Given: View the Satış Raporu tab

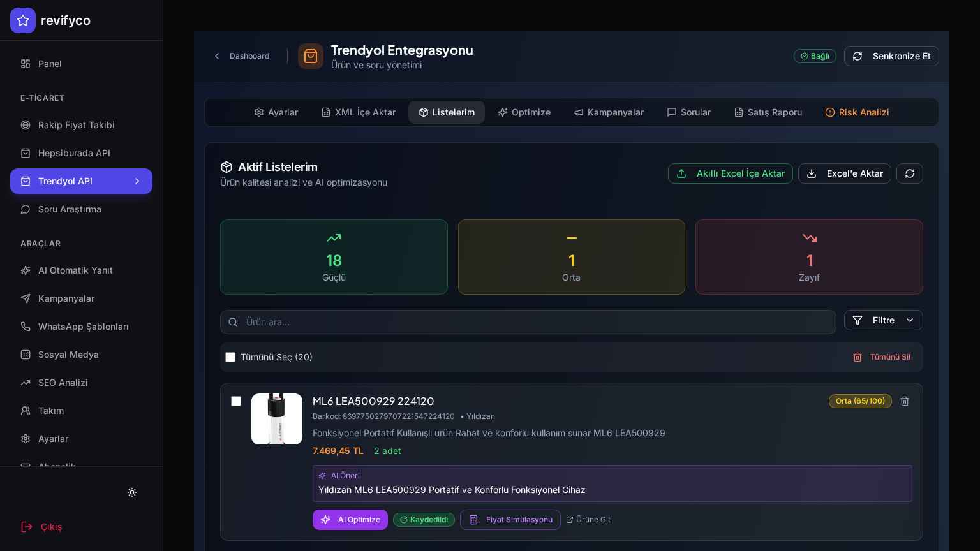Looking at the screenshot, I should click(768, 112).
